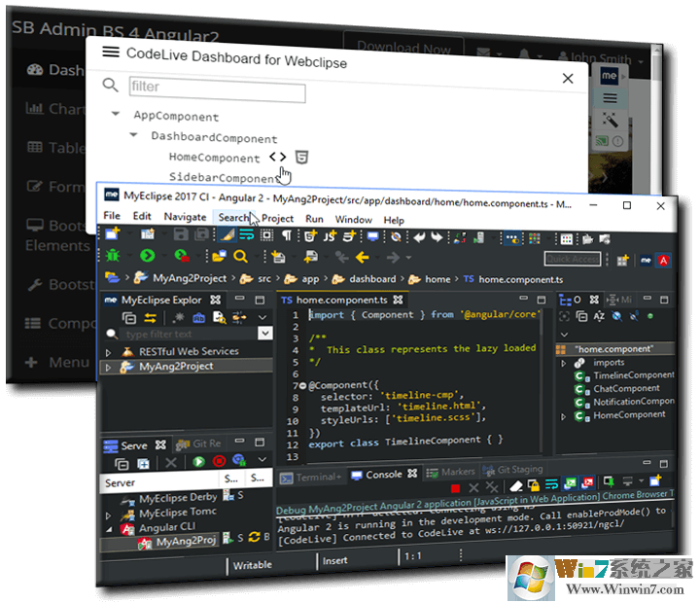Image resolution: width=700 pixels, height=603 pixels.
Task: Select SidebarComponent in the dashboard tree
Action: (223, 177)
